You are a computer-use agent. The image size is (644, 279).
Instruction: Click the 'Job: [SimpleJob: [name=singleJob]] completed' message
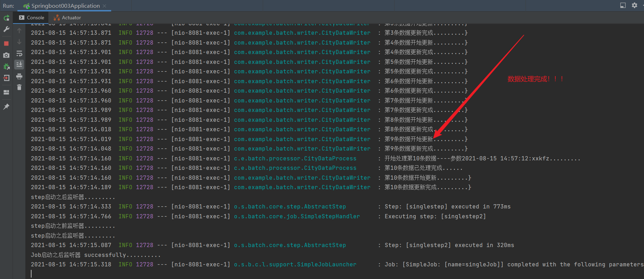[x=514, y=265]
